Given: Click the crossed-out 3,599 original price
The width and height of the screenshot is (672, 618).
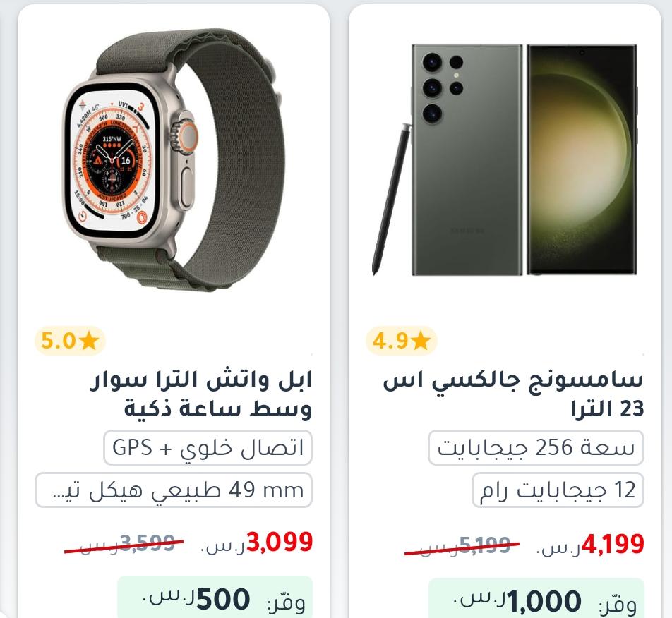Looking at the screenshot, I should tap(124, 544).
